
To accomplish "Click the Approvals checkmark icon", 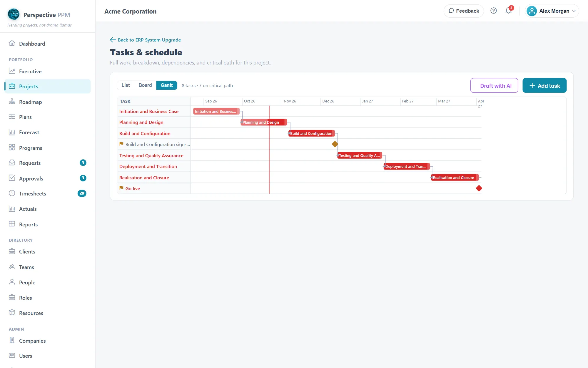I will [12, 178].
